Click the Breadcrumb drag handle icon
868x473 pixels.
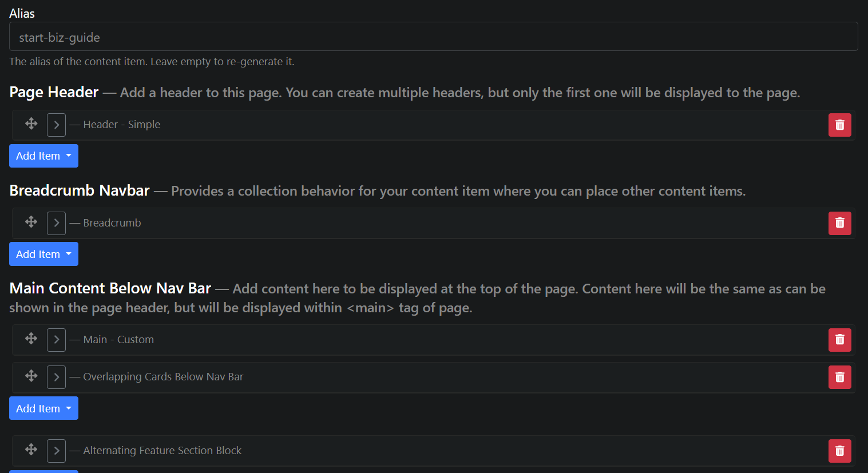(31, 222)
